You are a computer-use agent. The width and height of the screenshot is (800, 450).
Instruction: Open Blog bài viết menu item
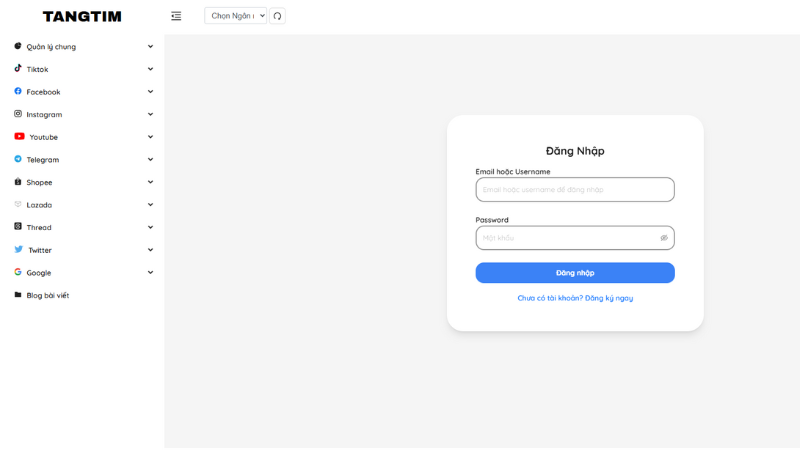click(x=47, y=296)
